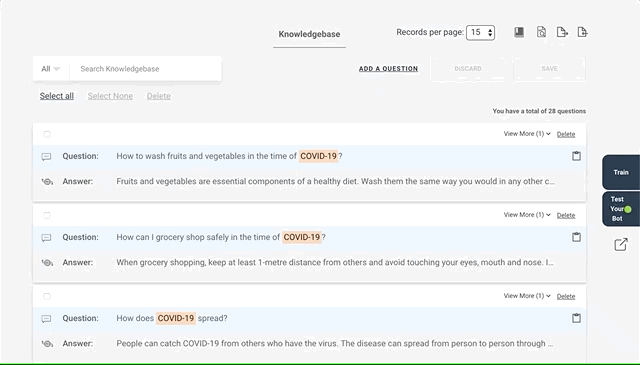Click question text about grocery shopping safely

(x=221, y=237)
